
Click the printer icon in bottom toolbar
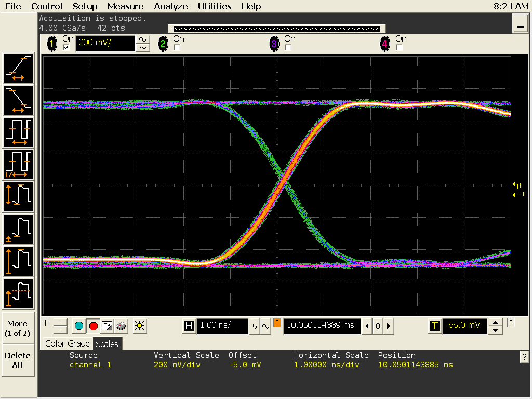click(x=121, y=326)
